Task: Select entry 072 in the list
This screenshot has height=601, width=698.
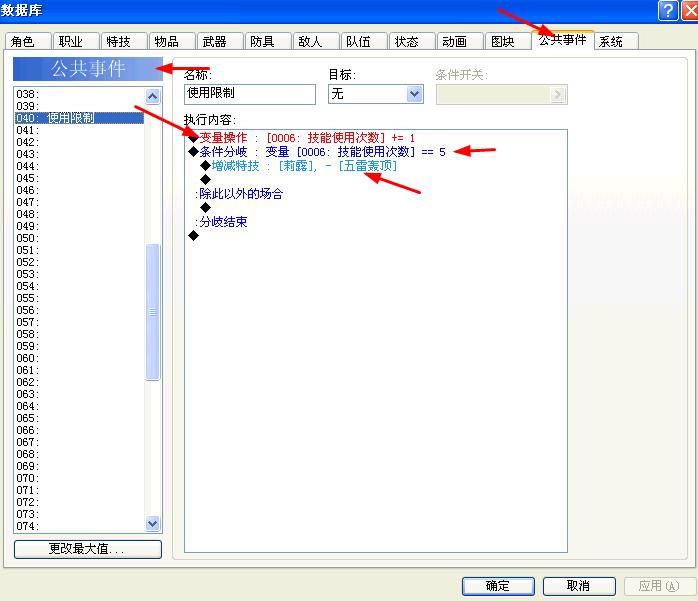Action: click(x=79, y=502)
